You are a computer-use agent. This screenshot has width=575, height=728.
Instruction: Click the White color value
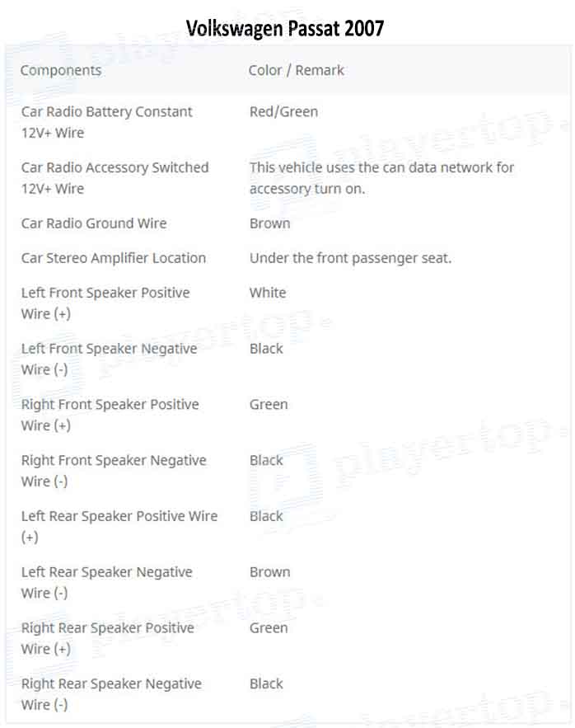tap(268, 293)
